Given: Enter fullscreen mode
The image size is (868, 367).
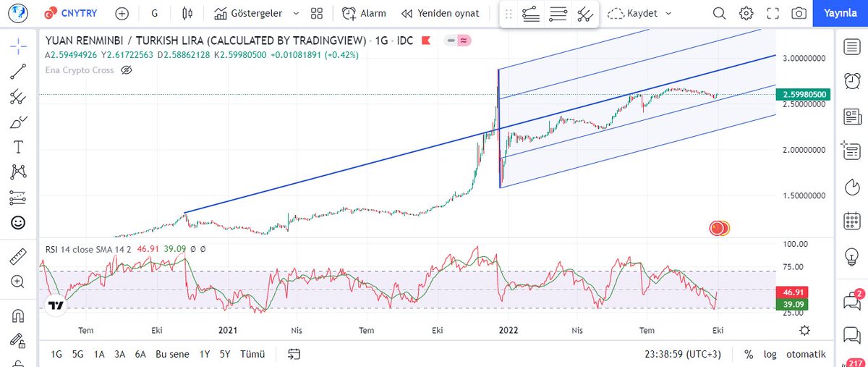Looking at the screenshot, I should tap(773, 13).
